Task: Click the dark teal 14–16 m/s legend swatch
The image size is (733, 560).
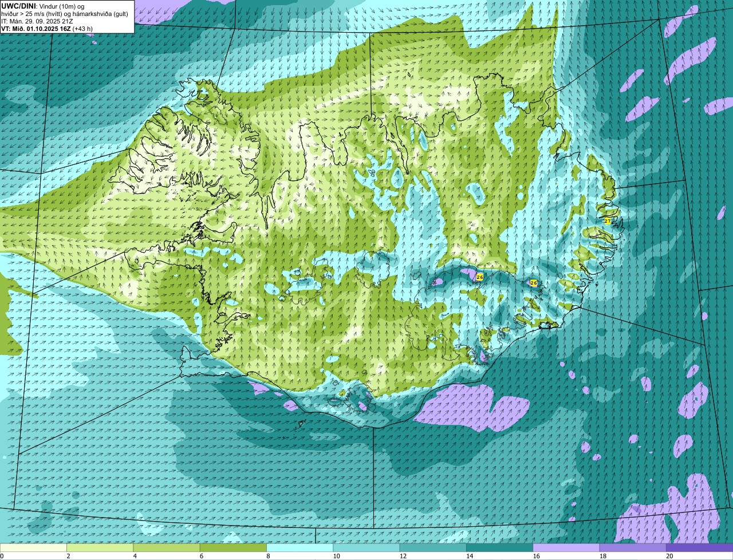Action: [500, 547]
